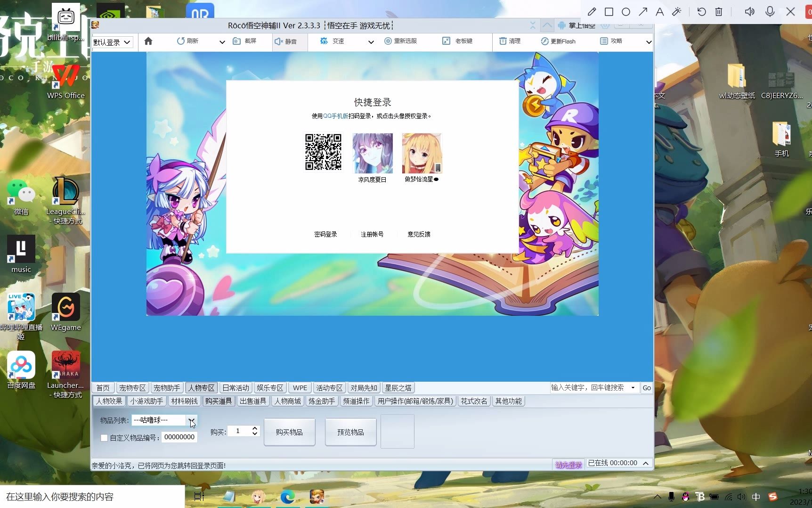Click 更新Flash in toolbar

[x=558, y=41]
